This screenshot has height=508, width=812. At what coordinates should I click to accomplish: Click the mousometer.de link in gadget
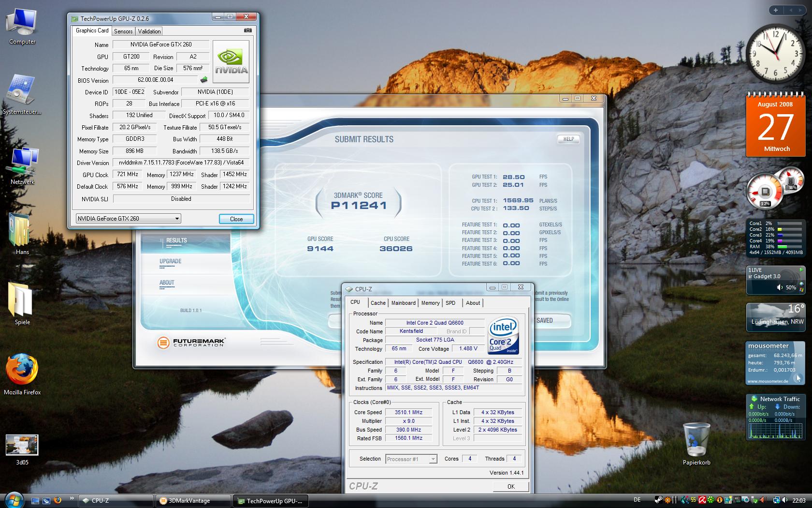(768, 381)
